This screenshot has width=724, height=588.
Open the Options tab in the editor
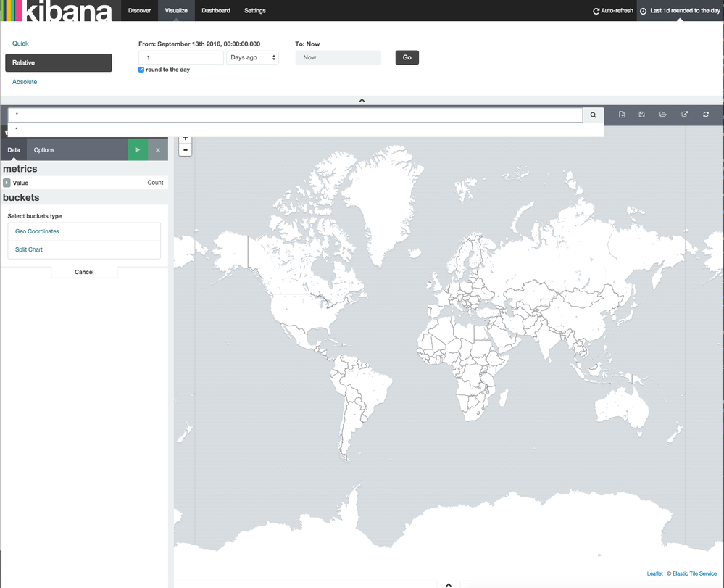point(42,149)
